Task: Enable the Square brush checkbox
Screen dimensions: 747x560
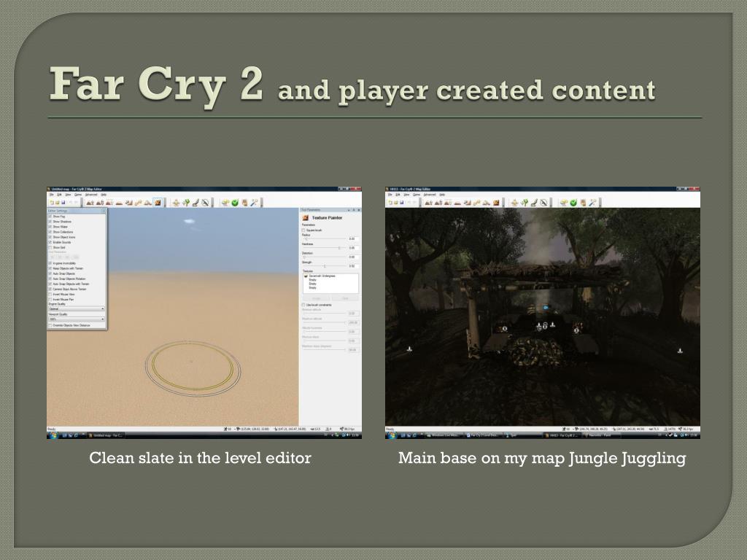Action: coord(303,230)
